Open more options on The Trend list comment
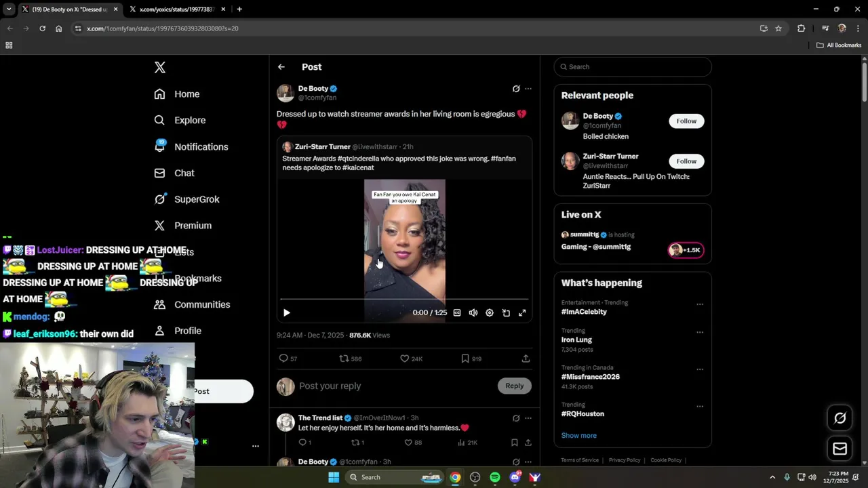The image size is (868, 488). [x=528, y=418]
